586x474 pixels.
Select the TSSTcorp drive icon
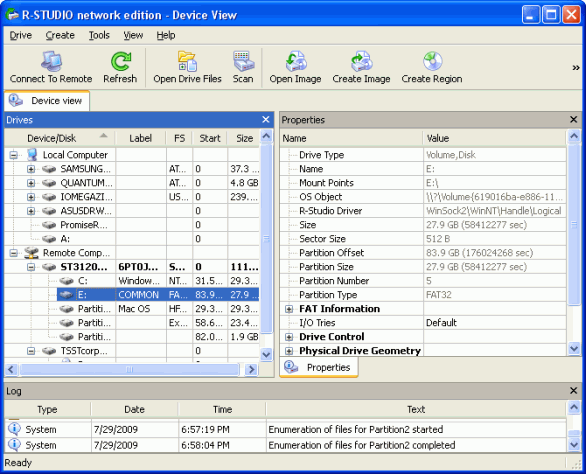[49, 351]
